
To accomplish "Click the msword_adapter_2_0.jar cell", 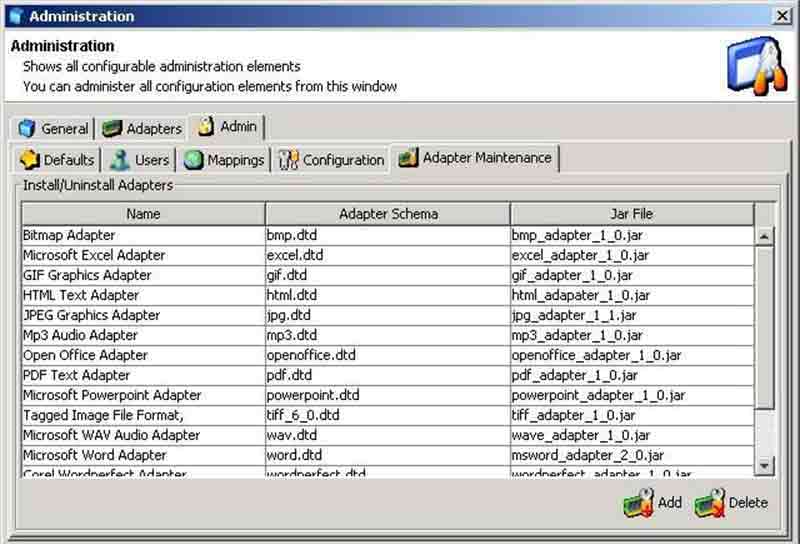I will point(632,455).
